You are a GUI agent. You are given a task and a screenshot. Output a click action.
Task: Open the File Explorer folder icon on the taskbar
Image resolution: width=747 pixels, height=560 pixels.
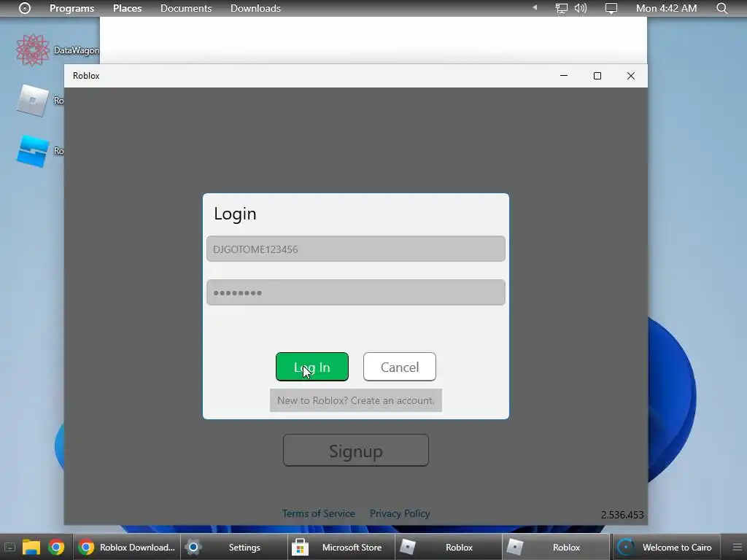[x=31, y=547]
